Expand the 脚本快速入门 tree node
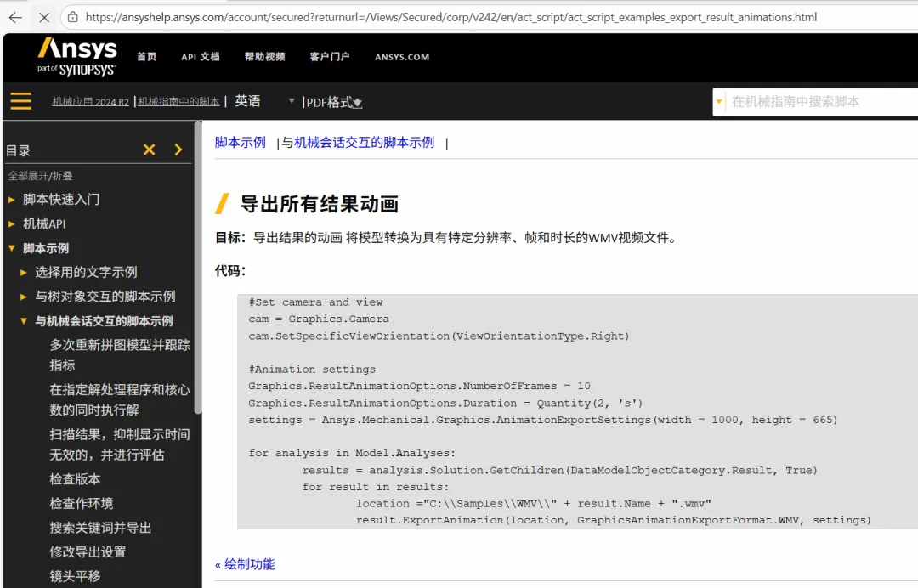Viewport: 918px width, 588px height. pos(11,200)
